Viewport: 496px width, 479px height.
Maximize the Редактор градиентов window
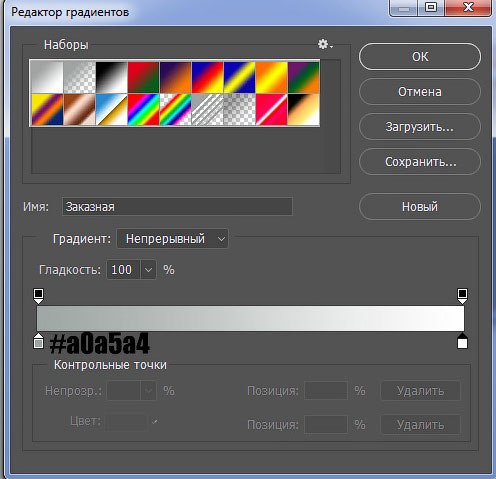(x=431, y=7)
